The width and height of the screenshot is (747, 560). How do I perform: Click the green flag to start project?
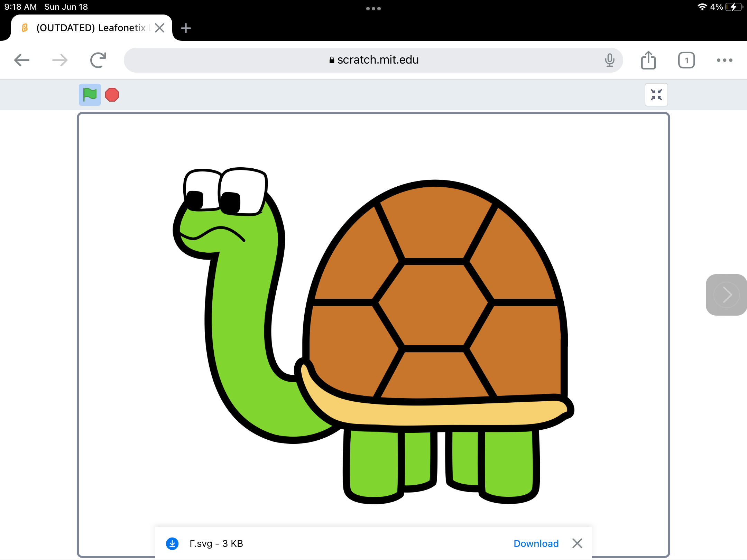[x=90, y=95]
